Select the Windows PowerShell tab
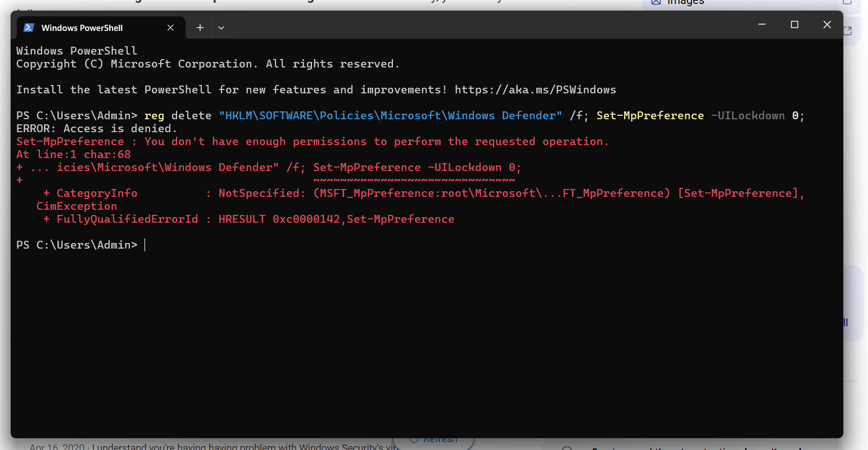Image resolution: width=868 pixels, height=450 pixels. pos(101,28)
